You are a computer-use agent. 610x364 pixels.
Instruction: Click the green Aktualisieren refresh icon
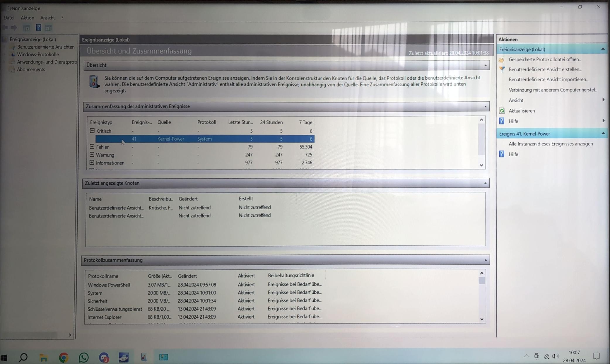click(502, 111)
